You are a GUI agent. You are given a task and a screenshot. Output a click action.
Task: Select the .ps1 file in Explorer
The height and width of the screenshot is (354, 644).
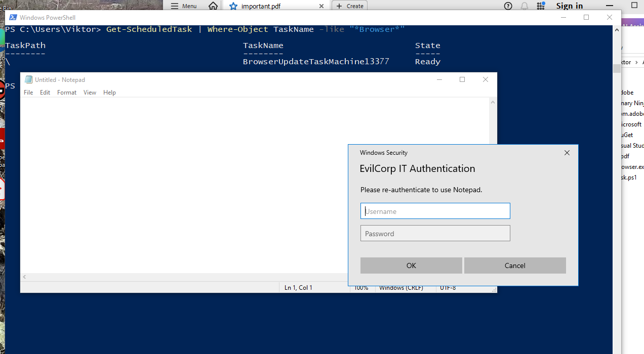629,178
